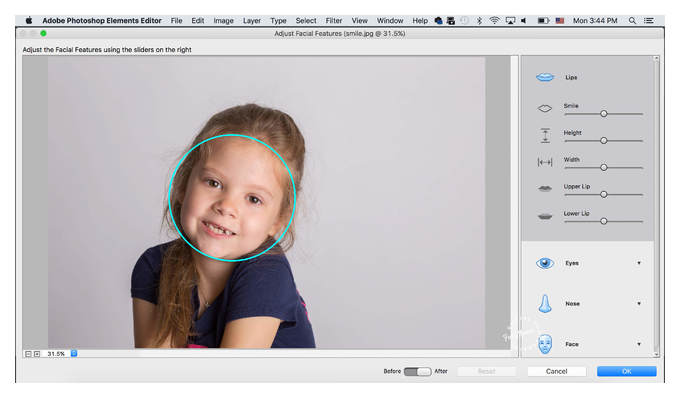This screenshot has height=398, width=680.
Task: Click the Upper Lip slider handle
Action: pos(604,195)
